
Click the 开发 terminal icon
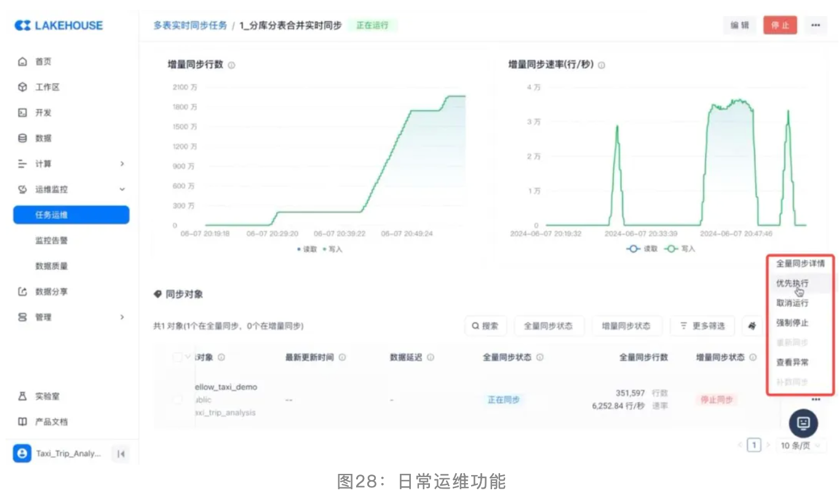click(x=23, y=113)
